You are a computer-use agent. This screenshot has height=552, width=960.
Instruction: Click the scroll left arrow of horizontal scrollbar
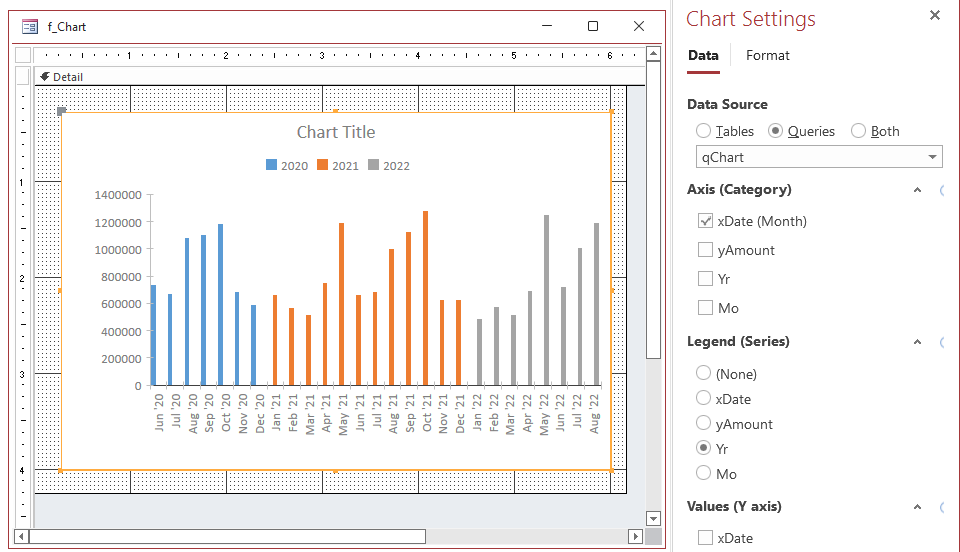[x=21, y=537]
